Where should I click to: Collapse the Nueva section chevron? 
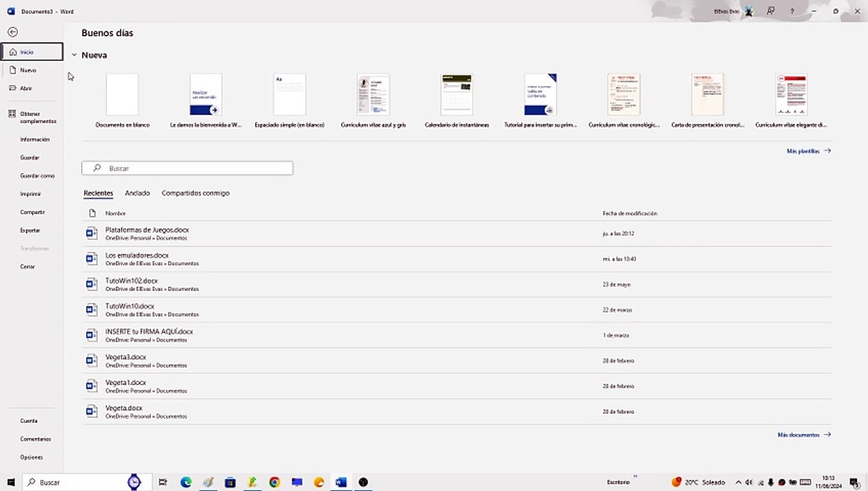[x=74, y=55]
